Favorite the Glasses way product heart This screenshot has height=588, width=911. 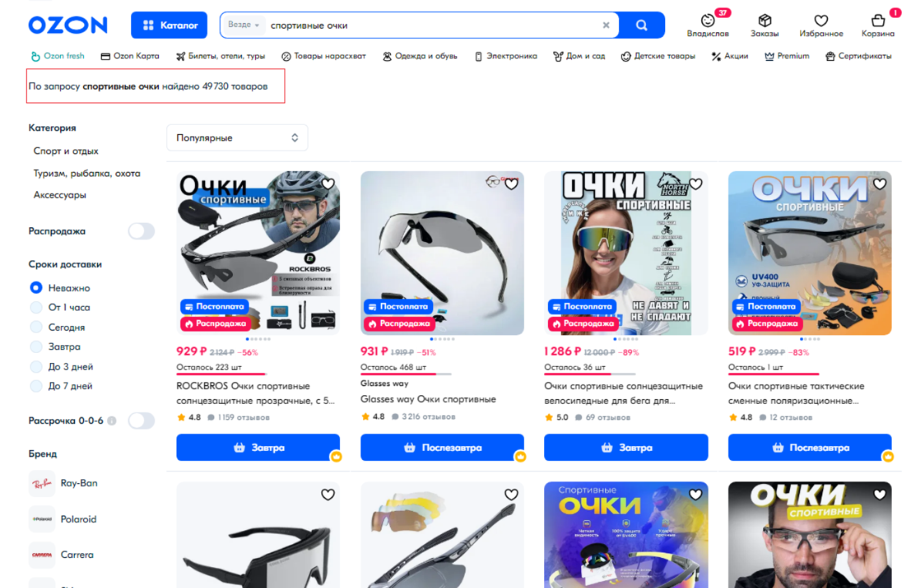click(x=511, y=184)
